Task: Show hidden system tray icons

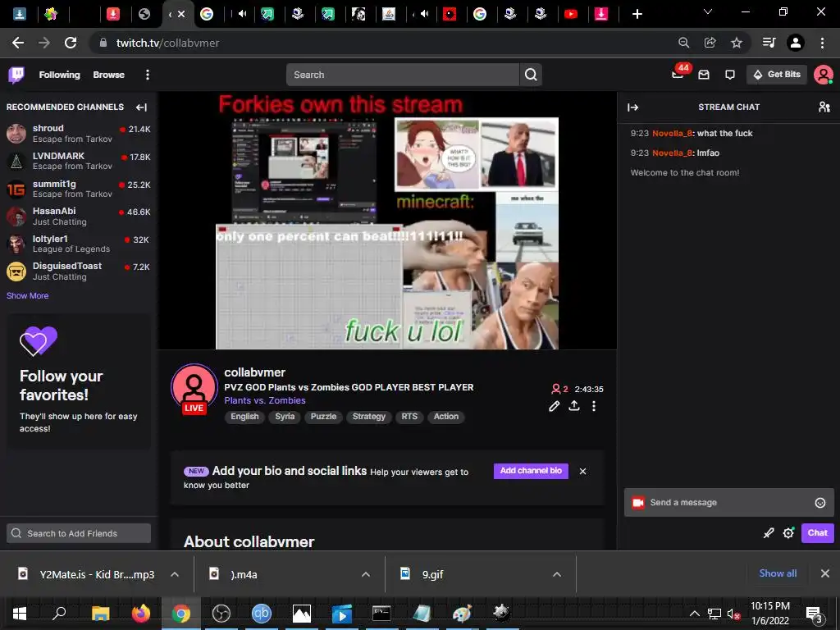Action: [x=694, y=614]
